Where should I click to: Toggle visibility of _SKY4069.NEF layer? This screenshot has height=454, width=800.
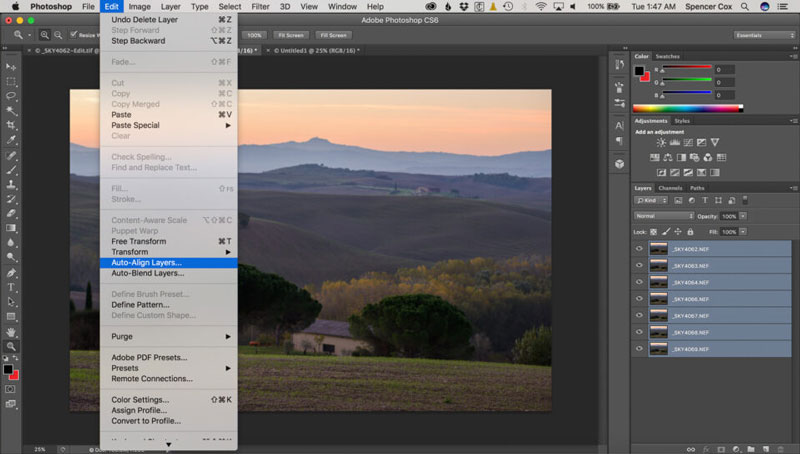tap(639, 349)
